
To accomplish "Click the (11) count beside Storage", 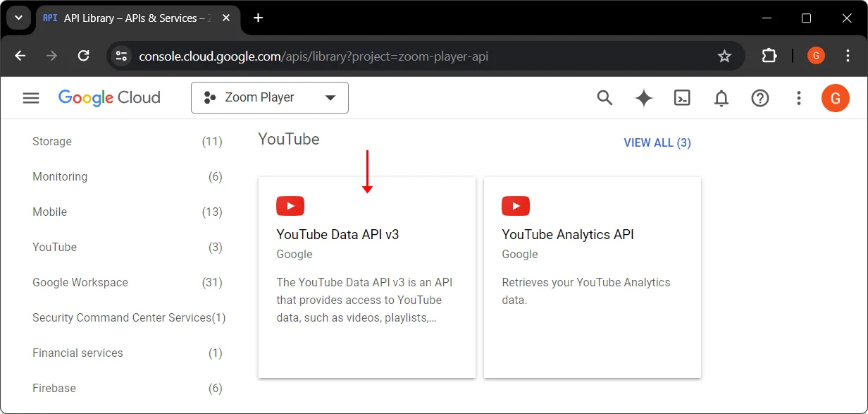I will pos(212,141).
